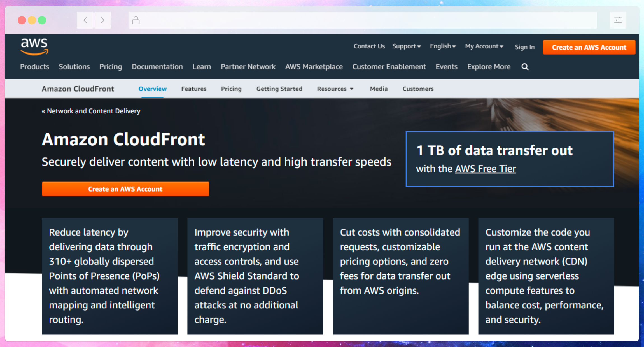644x347 pixels.
Task: Click the Reduce latency card
Action: point(110,276)
